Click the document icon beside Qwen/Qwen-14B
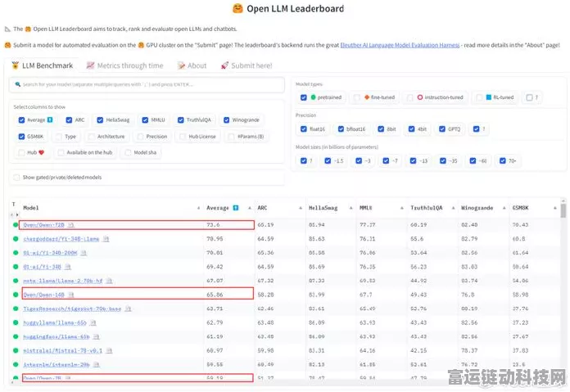This screenshot has height=392, width=570. pos(71,295)
